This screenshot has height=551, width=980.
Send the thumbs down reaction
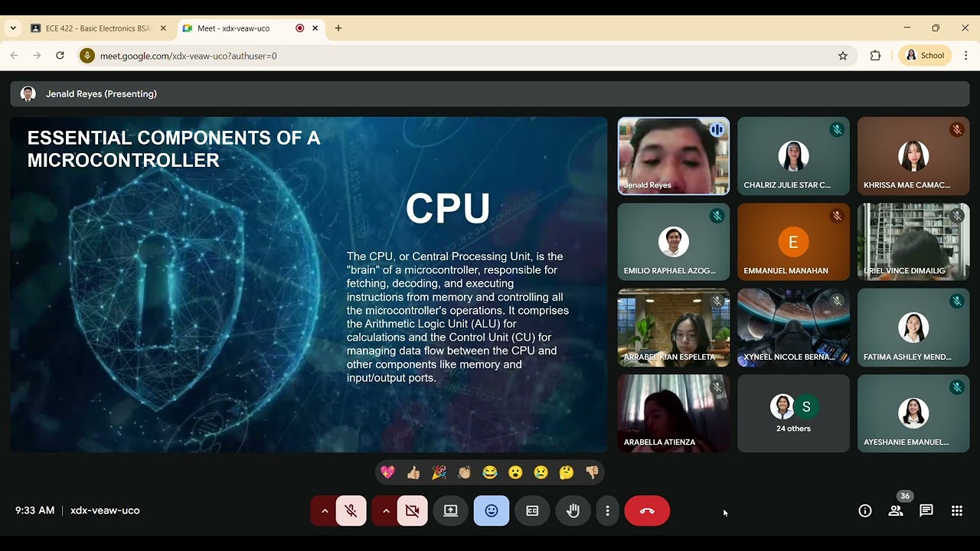coord(592,473)
